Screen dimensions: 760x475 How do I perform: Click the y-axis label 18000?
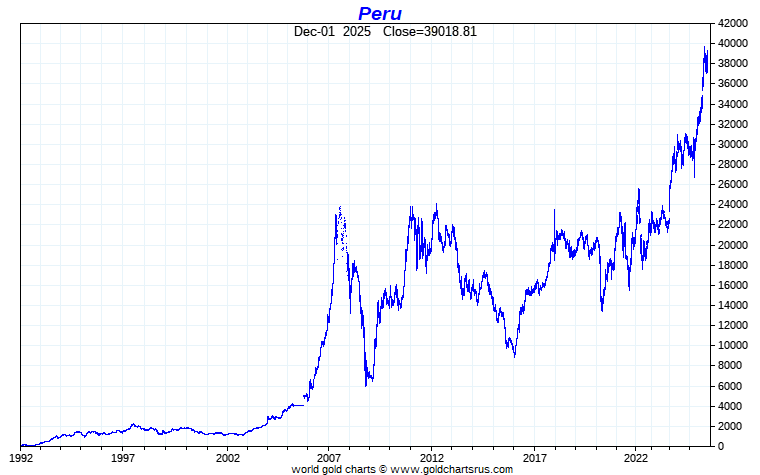tap(732, 265)
